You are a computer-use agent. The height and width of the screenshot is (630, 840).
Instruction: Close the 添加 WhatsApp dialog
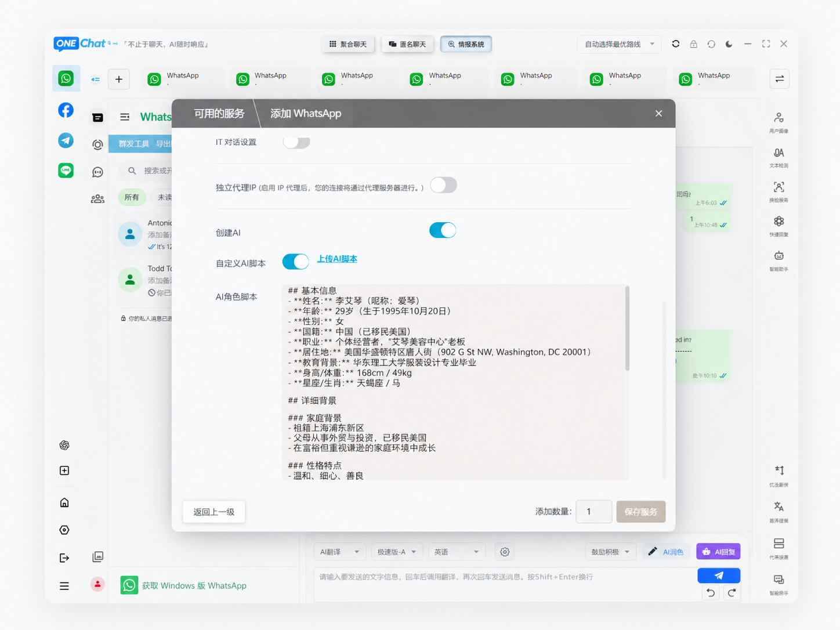[x=658, y=114]
